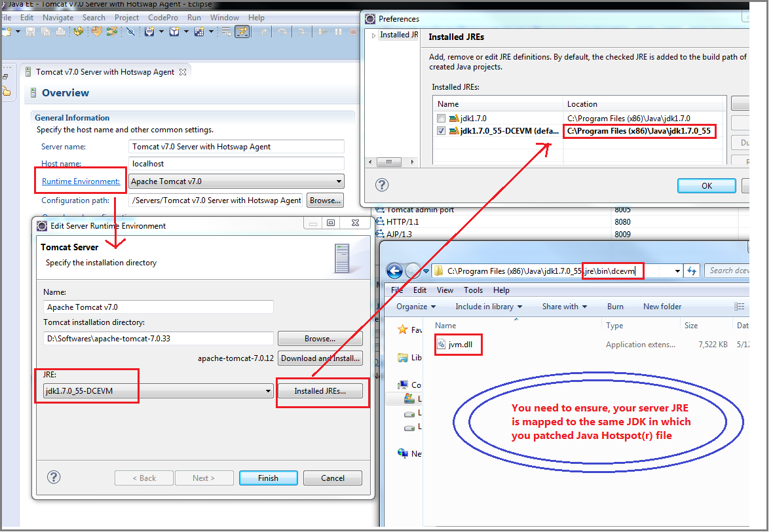The height and width of the screenshot is (532, 773).
Task: Click the Skip All Breakpoints toolbar icon
Action: (130, 31)
